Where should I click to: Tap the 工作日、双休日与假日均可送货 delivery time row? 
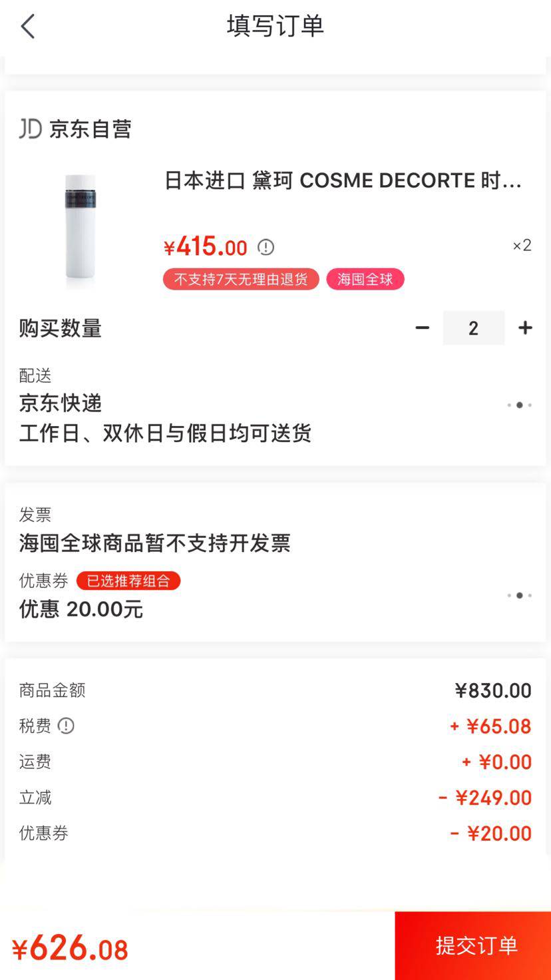[x=165, y=433]
